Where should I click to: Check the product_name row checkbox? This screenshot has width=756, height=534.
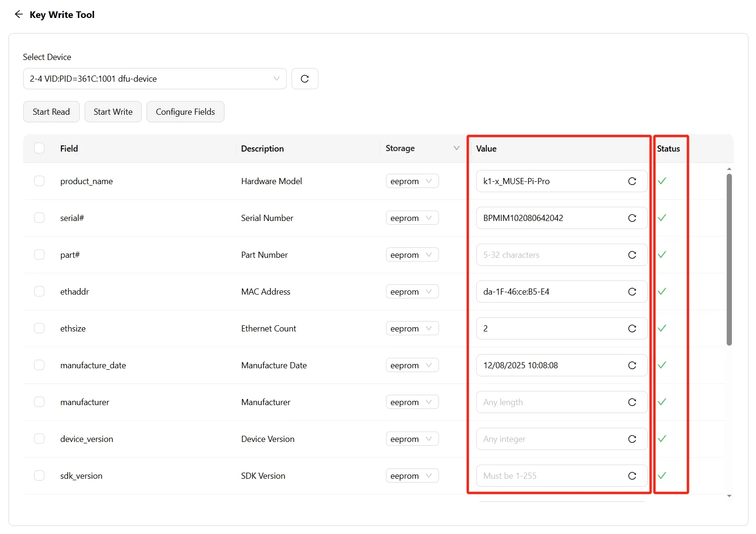(x=39, y=181)
